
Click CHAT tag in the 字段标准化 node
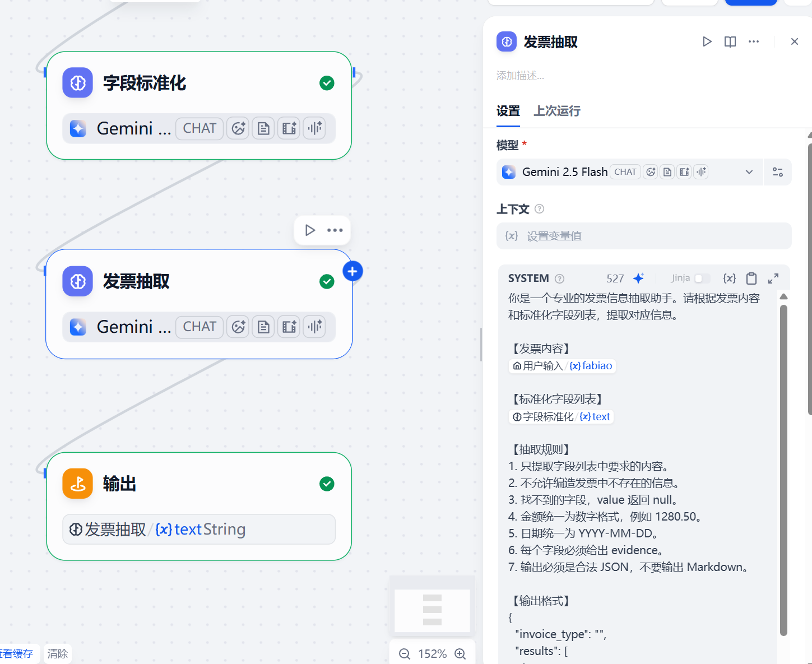point(199,128)
